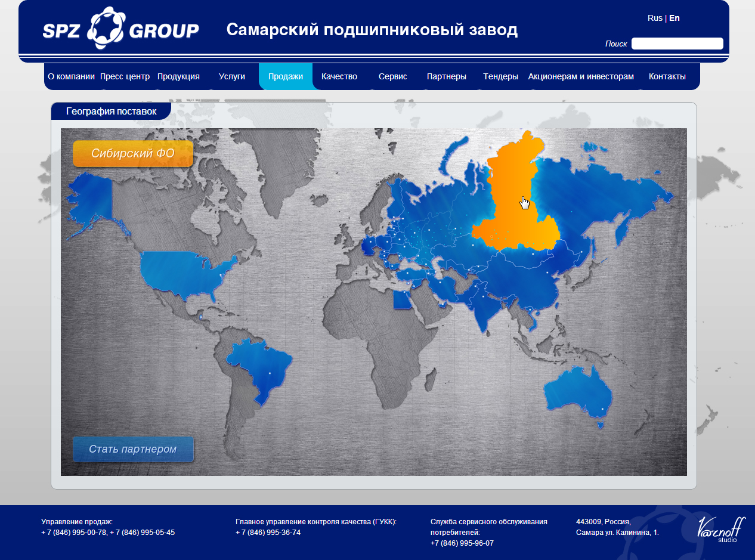Select the Продажи tab
The image size is (755, 560).
(x=286, y=76)
